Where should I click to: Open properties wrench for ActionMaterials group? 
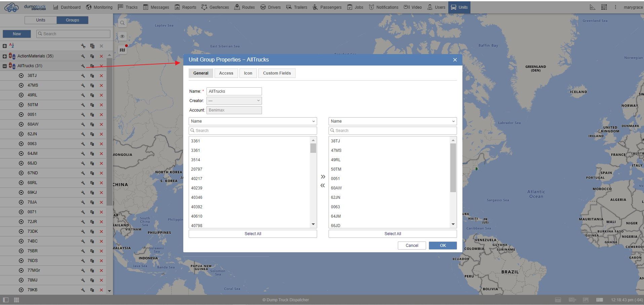83,56
